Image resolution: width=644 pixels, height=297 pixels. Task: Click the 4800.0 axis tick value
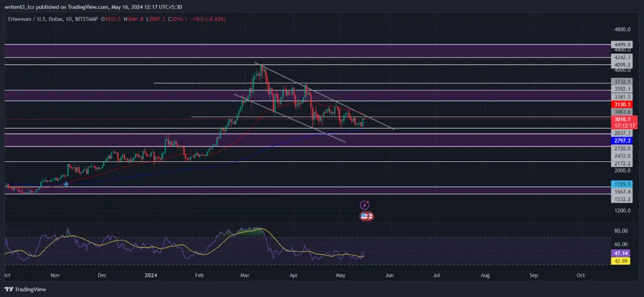tap(623, 30)
